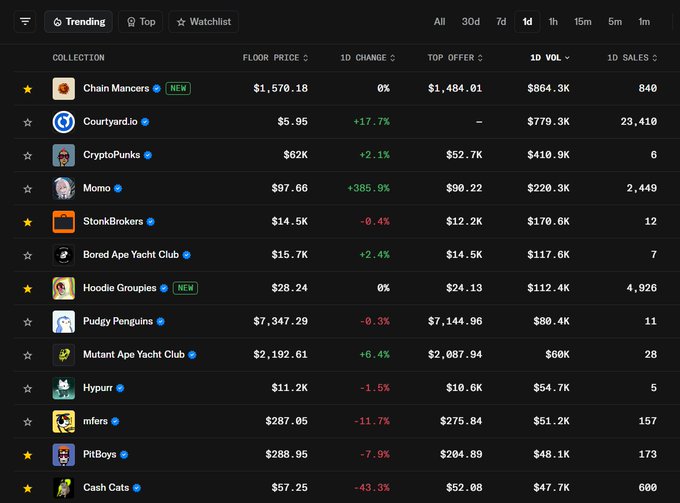Click Courtyard.io's 23,410 sales count
The width and height of the screenshot is (680, 503).
click(x=638, y=122)
